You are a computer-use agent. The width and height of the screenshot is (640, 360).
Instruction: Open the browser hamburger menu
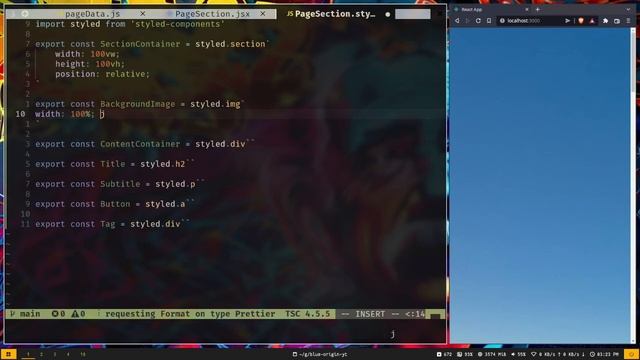tap(628, 21)
